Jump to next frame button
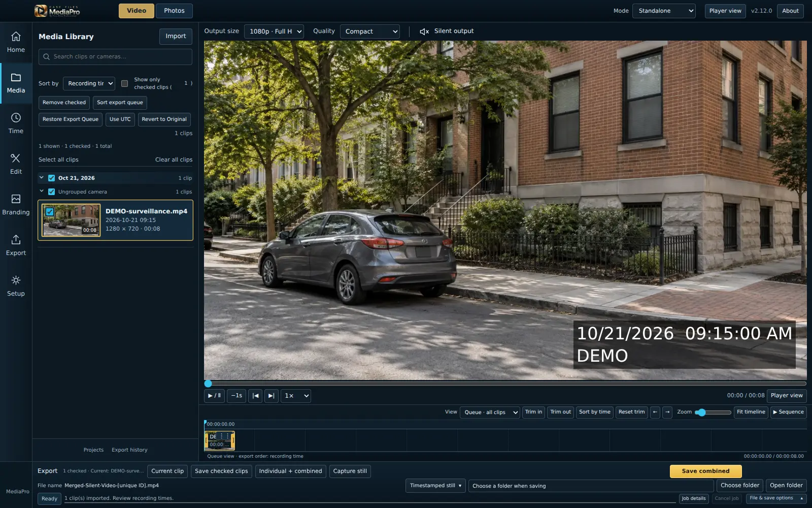 [x=272, y=396]
